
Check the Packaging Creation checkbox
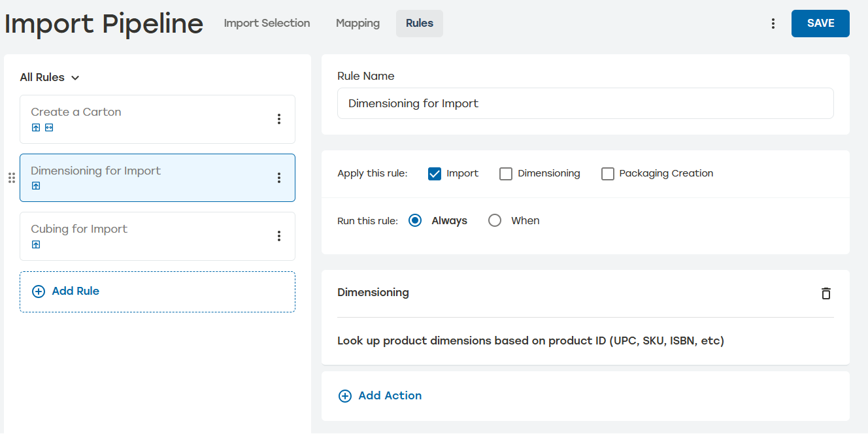pos(608,174)
